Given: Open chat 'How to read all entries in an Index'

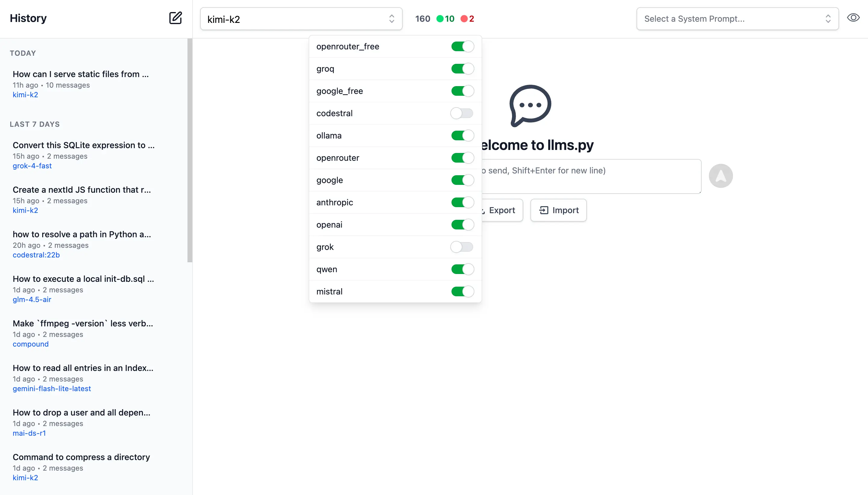Looking at the screenshot, I should point(93,378).
